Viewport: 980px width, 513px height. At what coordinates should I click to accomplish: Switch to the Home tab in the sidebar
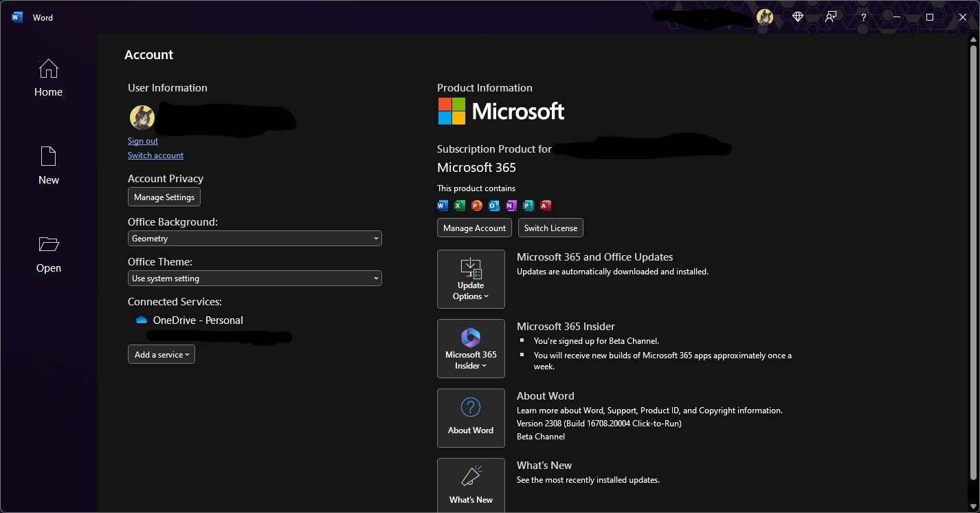[x=48, y=78]
